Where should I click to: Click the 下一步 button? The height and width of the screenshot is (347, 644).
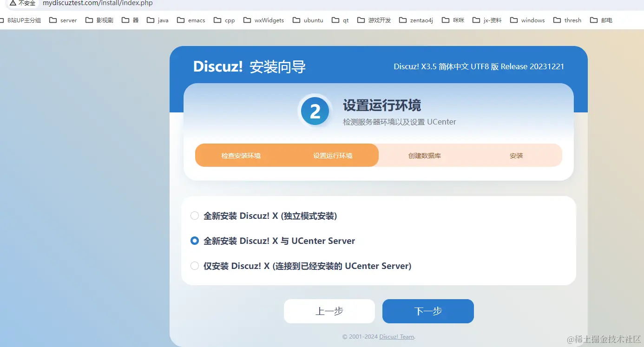428,311
